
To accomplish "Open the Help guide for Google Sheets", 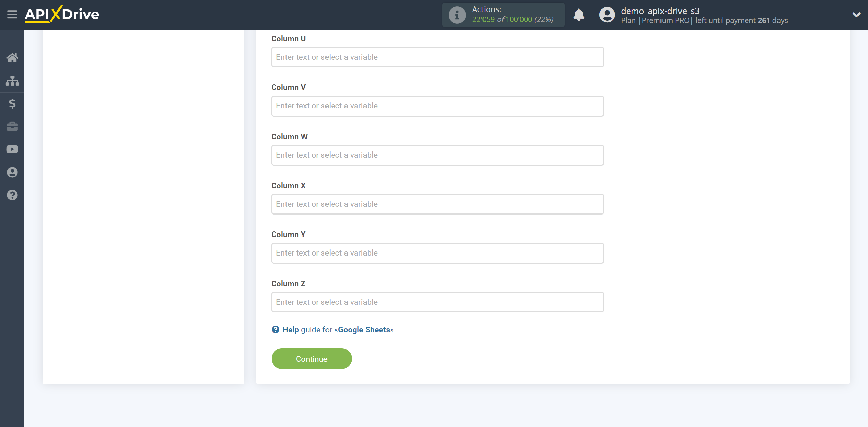I will coord(333,330).
